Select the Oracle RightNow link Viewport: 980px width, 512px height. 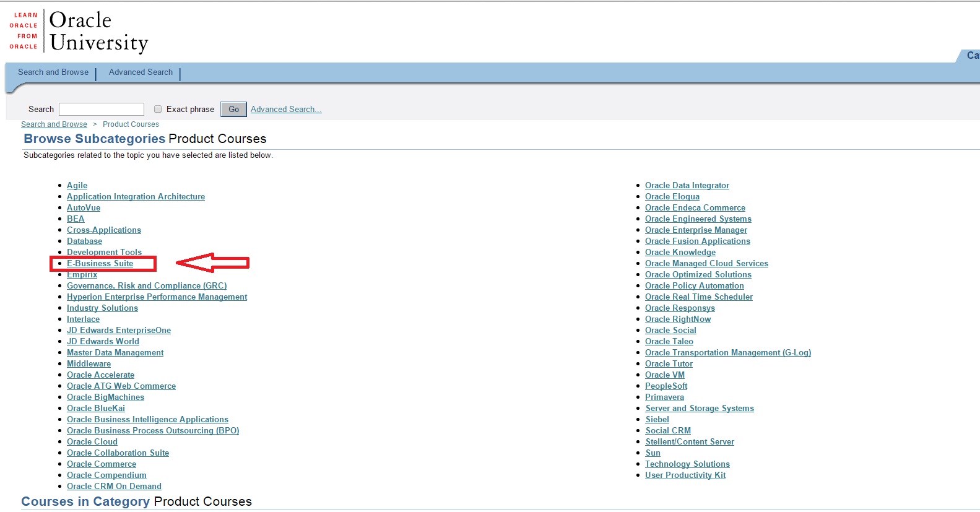pos(678,319)
